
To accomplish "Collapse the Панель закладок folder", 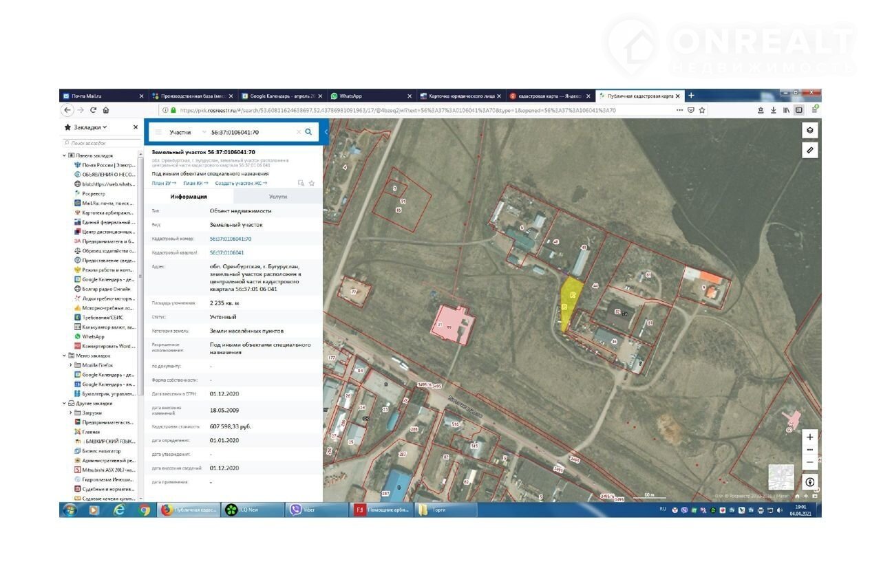I will pyautogui.click(x=65, y=155).
